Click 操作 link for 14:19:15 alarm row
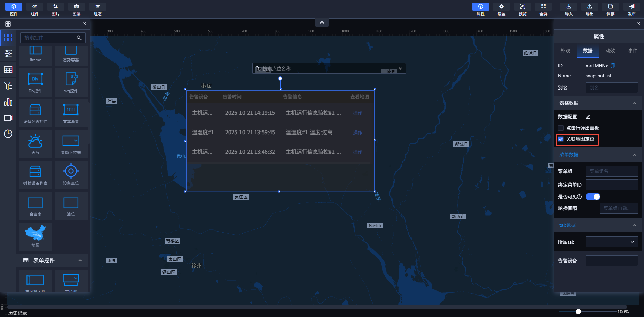This screenshot has width=644, height=317. coord(358,113)
